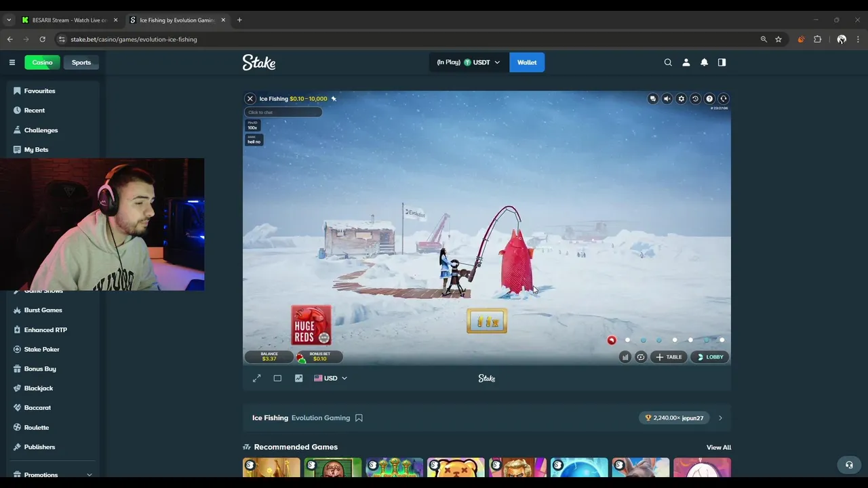Open the Stake live support chat
This screenshot has width=868, height=488.
click(x=849, y=465)
